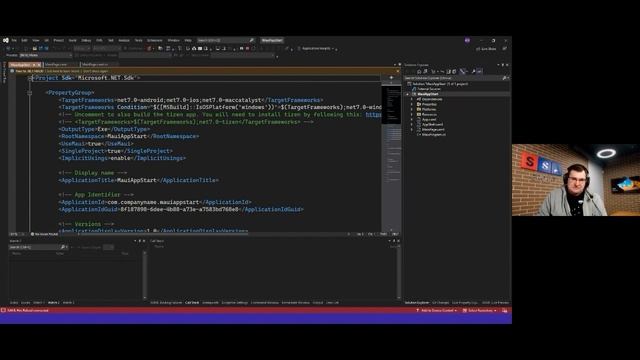640x360 pixels.
Task: Open the Project menu
Action: point(59,40)
